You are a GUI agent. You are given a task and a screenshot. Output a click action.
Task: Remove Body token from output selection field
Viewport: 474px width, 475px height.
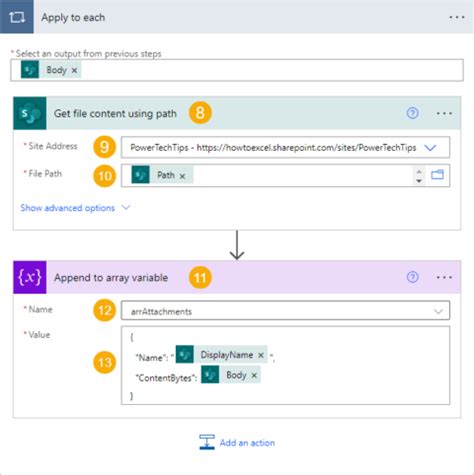pos(74,70)
